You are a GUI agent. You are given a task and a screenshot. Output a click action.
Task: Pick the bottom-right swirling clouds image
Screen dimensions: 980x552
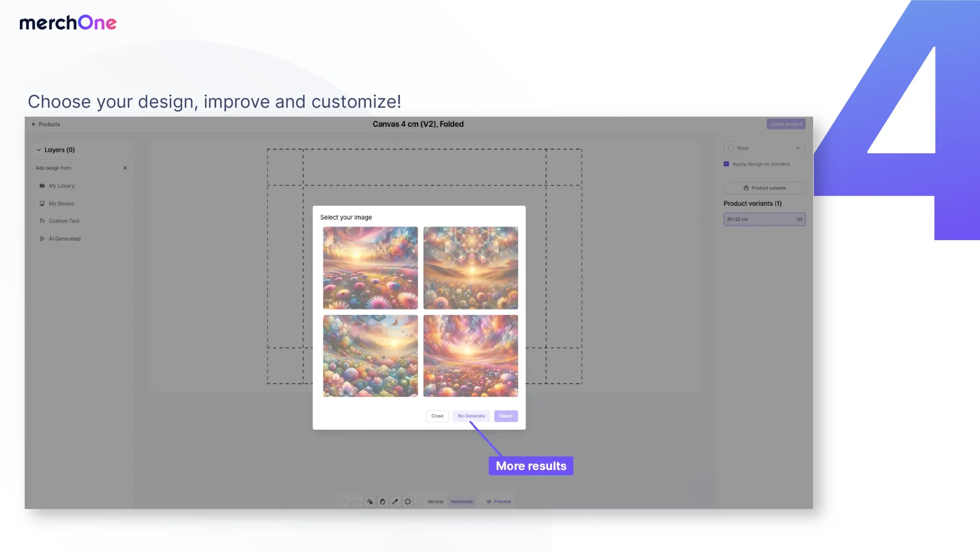[470, 356]
